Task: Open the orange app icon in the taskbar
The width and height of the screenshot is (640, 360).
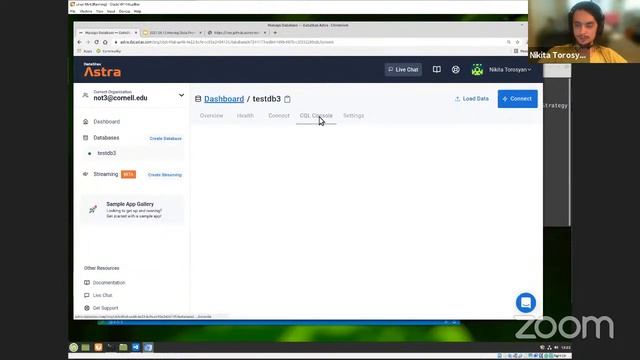Action: pos(98,347)
